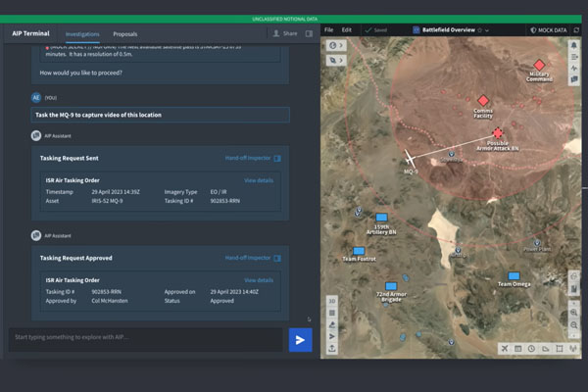
Task: Select the Comms Facility red diamond marker
Action: click(483, 101)
